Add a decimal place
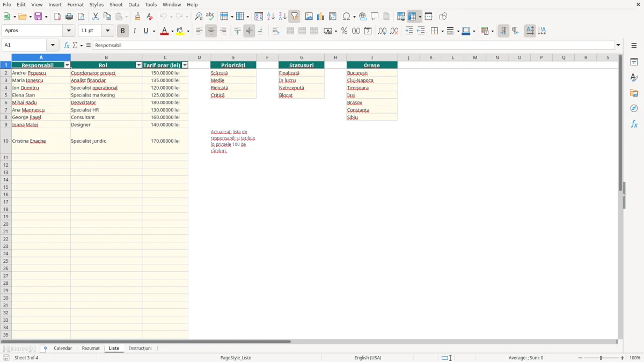This screenshot has width=644, height=362. [382, 31]
